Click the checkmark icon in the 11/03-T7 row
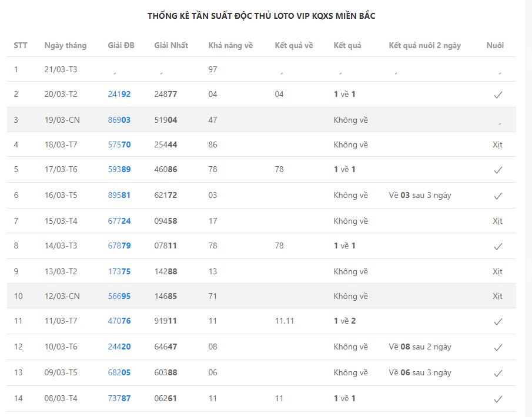Screen dimensions: 532x417 498,321
